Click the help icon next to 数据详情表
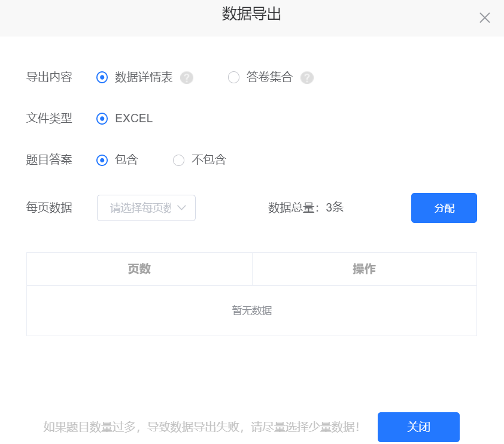Screen dimensions: 504x444 (186, 77)
